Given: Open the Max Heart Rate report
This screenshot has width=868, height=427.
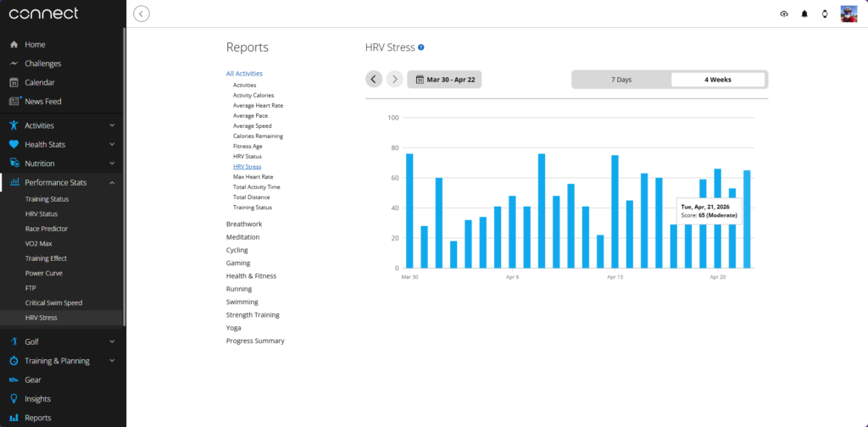Looking at the screenshot, I should pyautogui.click(x=253, y=177).
